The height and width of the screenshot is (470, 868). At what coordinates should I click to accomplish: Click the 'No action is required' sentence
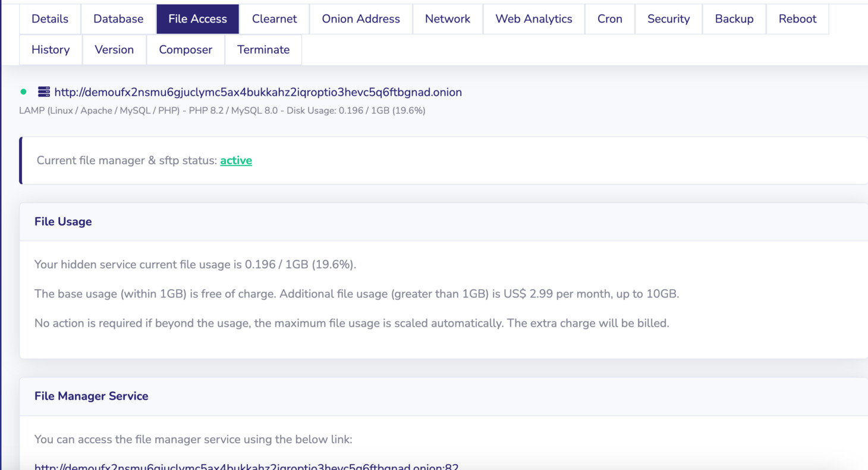tap(352, 324)
